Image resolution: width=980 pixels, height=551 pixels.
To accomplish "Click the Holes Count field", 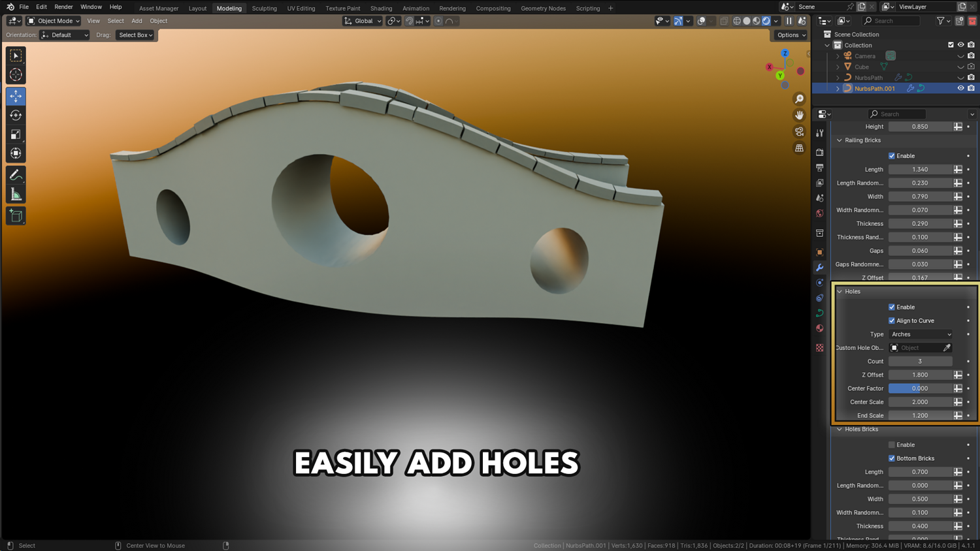I will pos(920,361).
